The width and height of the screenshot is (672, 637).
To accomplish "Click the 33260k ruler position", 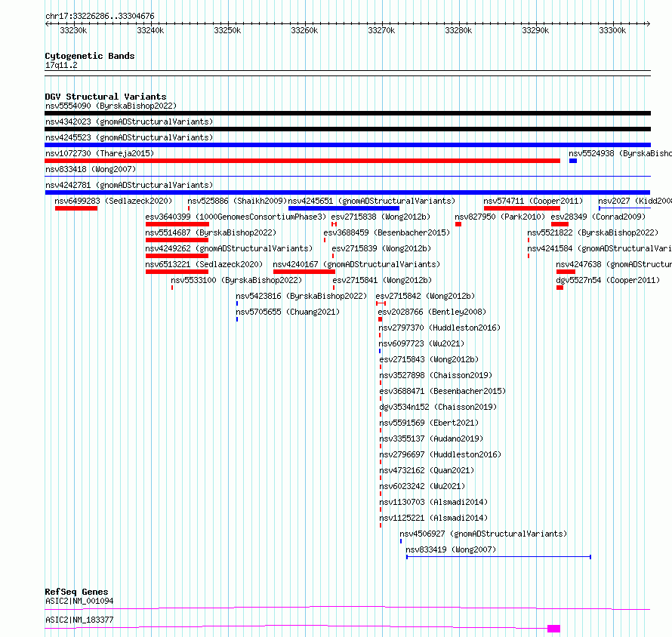I will coord(304,30).
